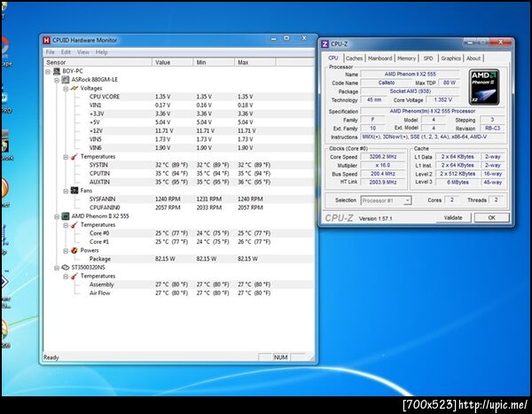Image resolution: width=532 pixels, height=414 pixels.
Task: Click the Core Voltage value 1.352 V
Action: [x=443, y=100]
